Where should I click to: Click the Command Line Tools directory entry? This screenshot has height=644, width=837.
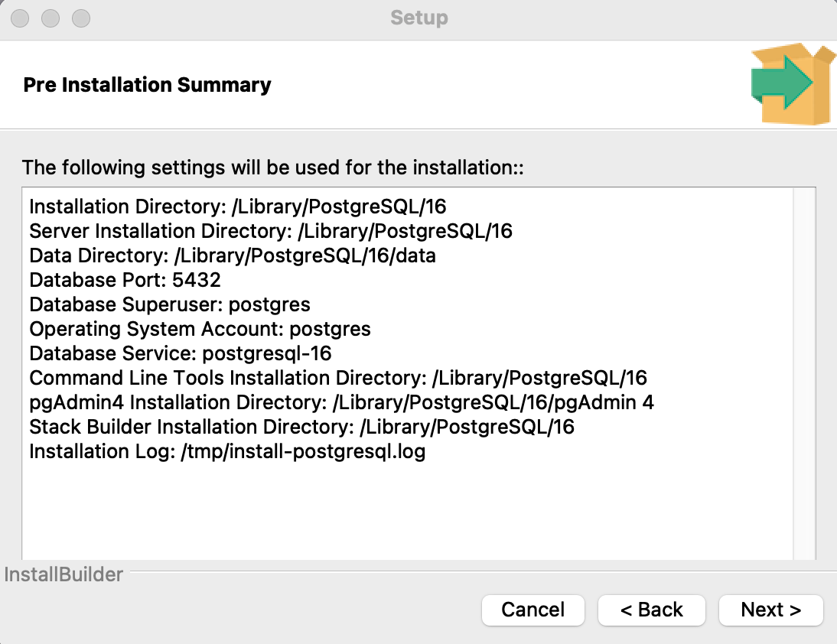337,378
